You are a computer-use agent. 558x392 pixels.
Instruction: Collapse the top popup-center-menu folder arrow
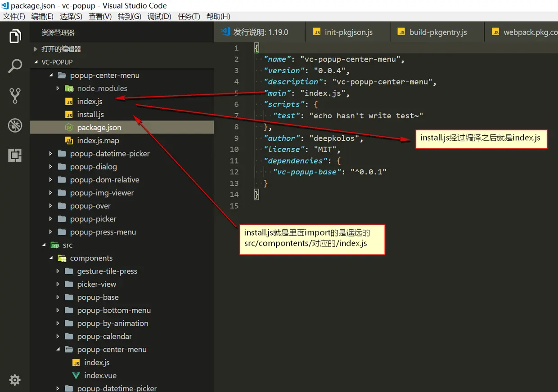(51, 76)
